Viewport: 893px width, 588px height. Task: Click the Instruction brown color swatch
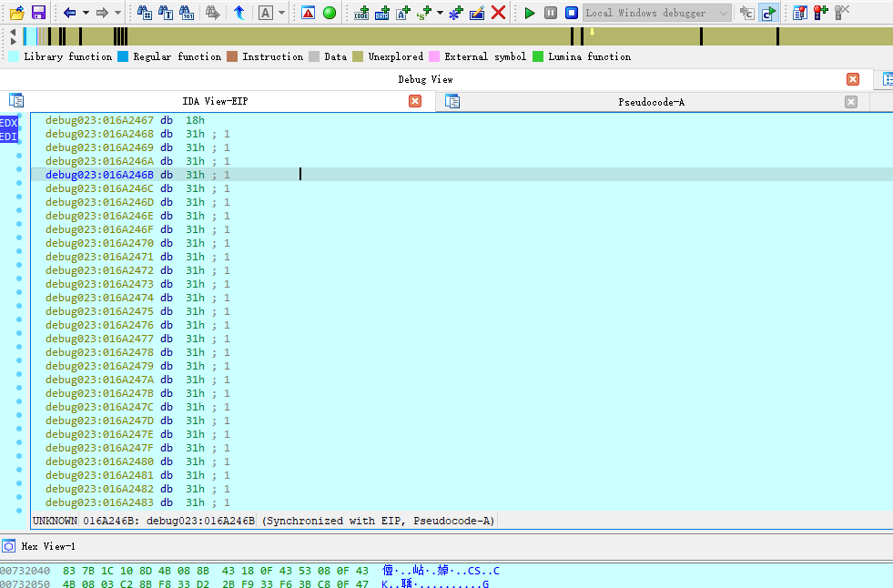click(232, 56)
